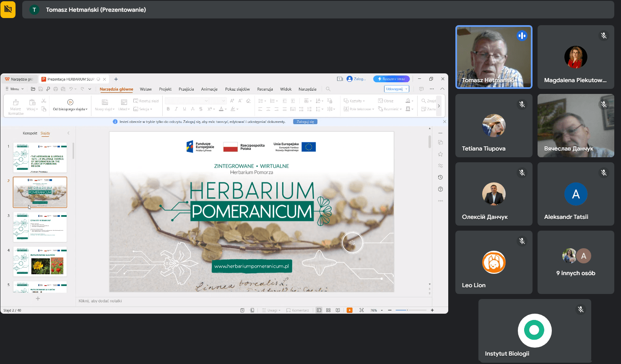Click the cut scissors icon

tap(44, 101)
